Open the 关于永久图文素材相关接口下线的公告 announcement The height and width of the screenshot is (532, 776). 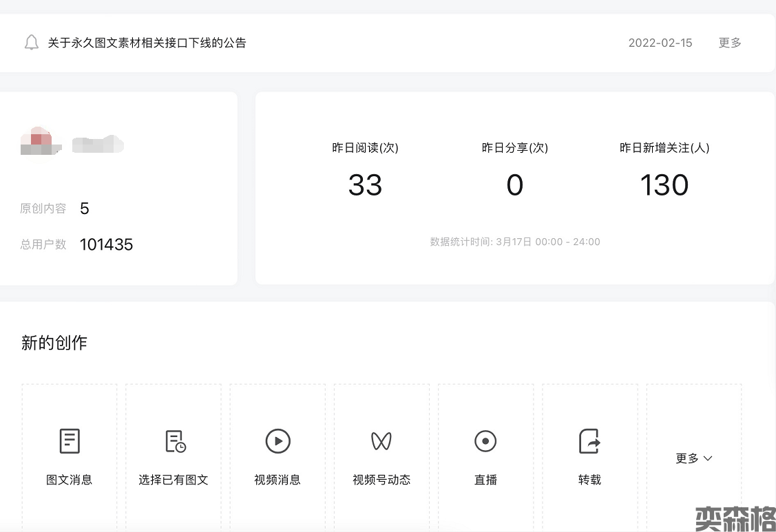[147, 43]
